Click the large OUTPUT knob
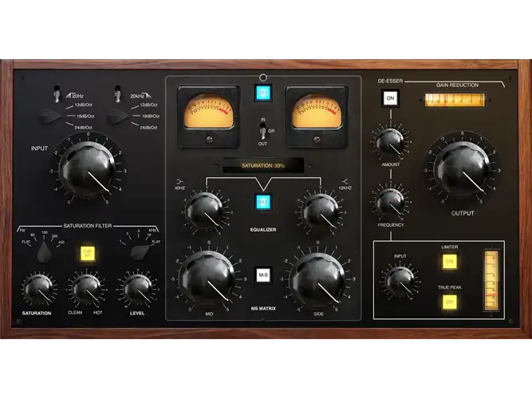532x399 pixels. coord(462,169)
